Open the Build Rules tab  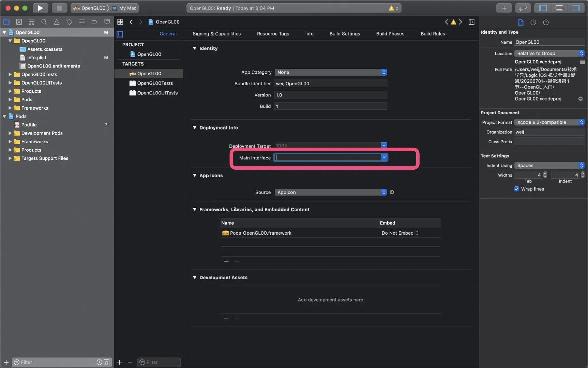pos(433,34)
